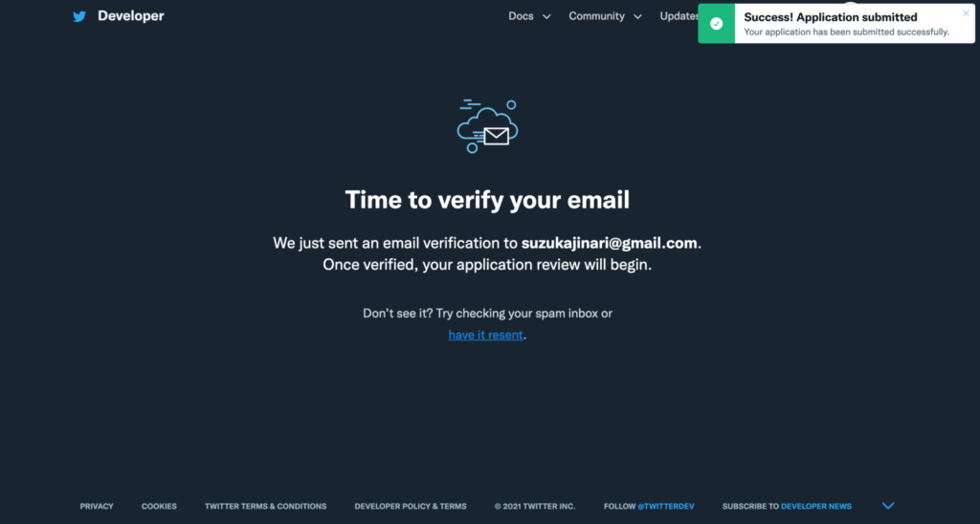Open Twitter Terms & Conditions link
This screenshot has width=980, height=524.
pyautogui.click(x=266, y=506)
